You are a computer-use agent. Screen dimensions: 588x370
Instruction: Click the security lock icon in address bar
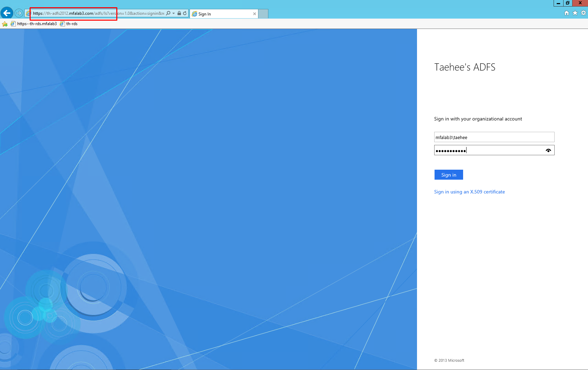[179, 13]
